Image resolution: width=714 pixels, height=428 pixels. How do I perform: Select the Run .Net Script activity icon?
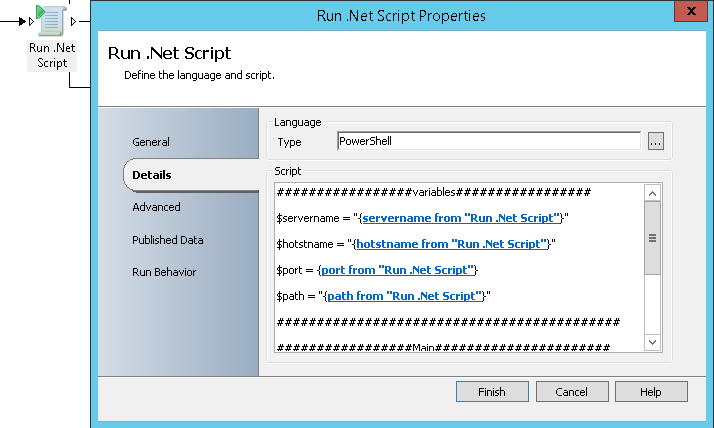click(51, 21)
